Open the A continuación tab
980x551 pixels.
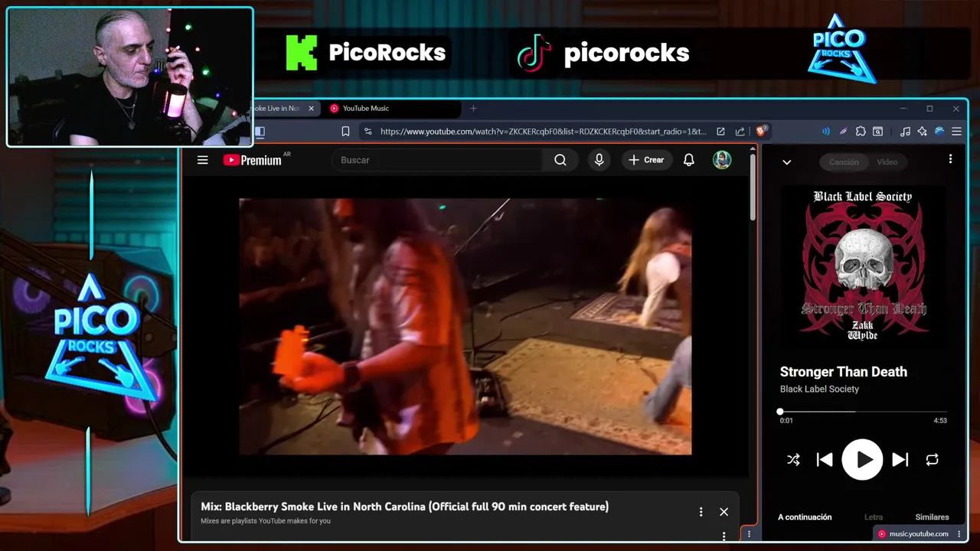[805, 517]
